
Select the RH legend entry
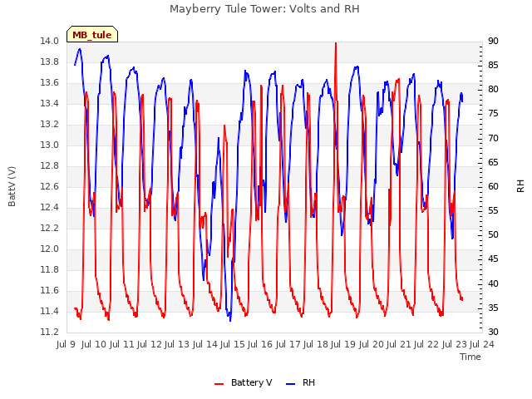(300, 382)
